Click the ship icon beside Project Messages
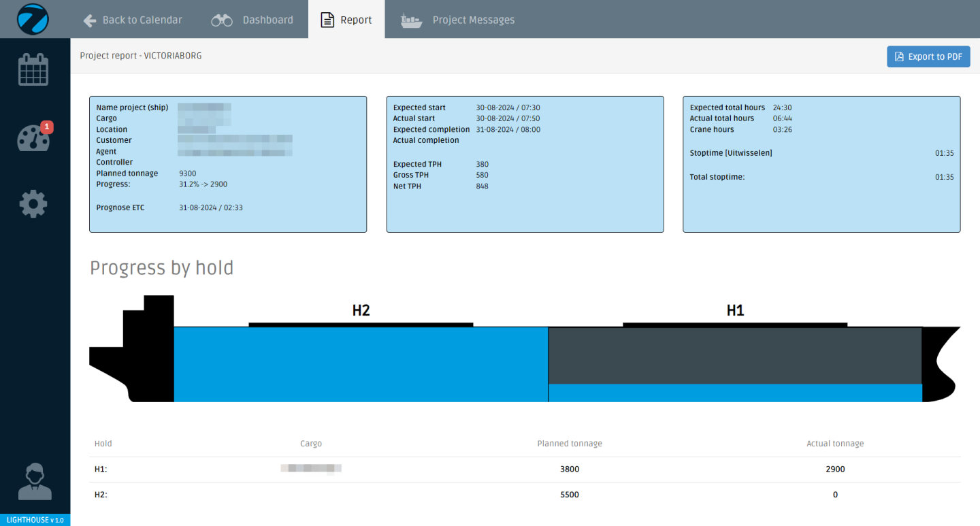 [411, 20]
